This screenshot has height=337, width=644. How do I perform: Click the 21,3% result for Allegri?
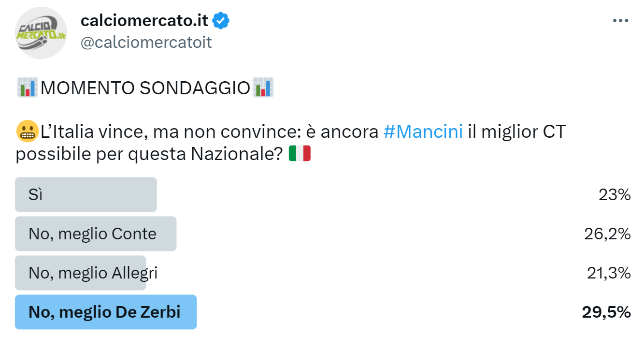click(x=607, y=273)
